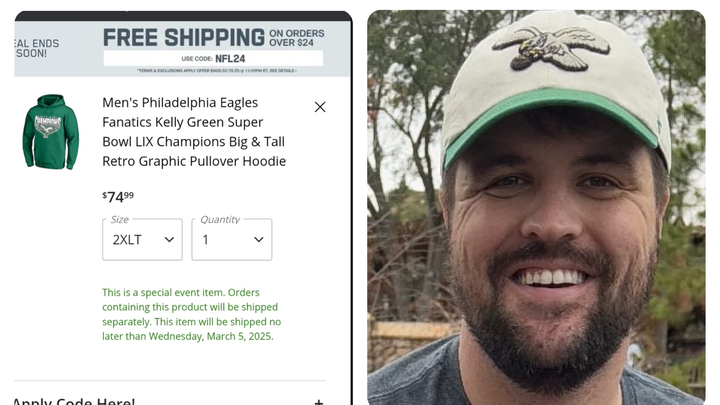Remove the Eagles hoodie from cart
The width and height of the screenshot is (720, 405).
click(x=320, y=107)
